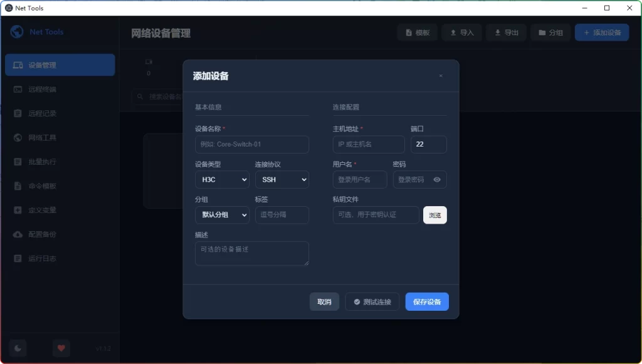Expand the 默认分组 group dropdown
The image size is (642, 364).
[222, 215]
